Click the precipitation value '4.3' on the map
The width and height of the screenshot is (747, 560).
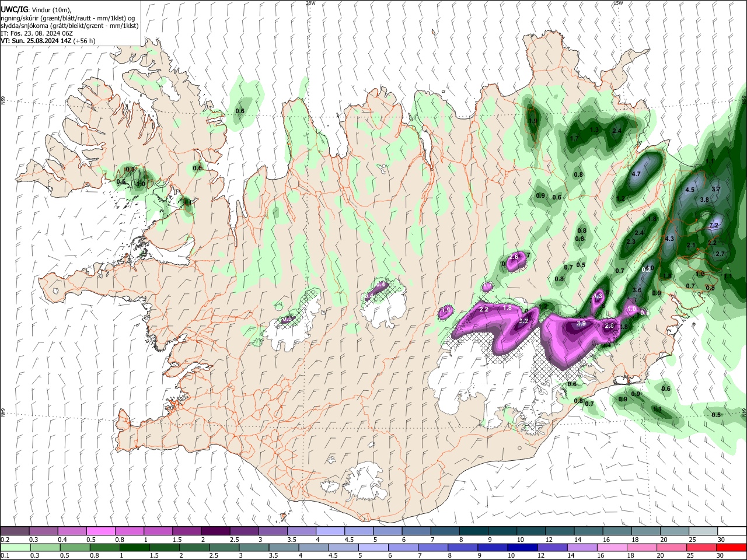669,239
